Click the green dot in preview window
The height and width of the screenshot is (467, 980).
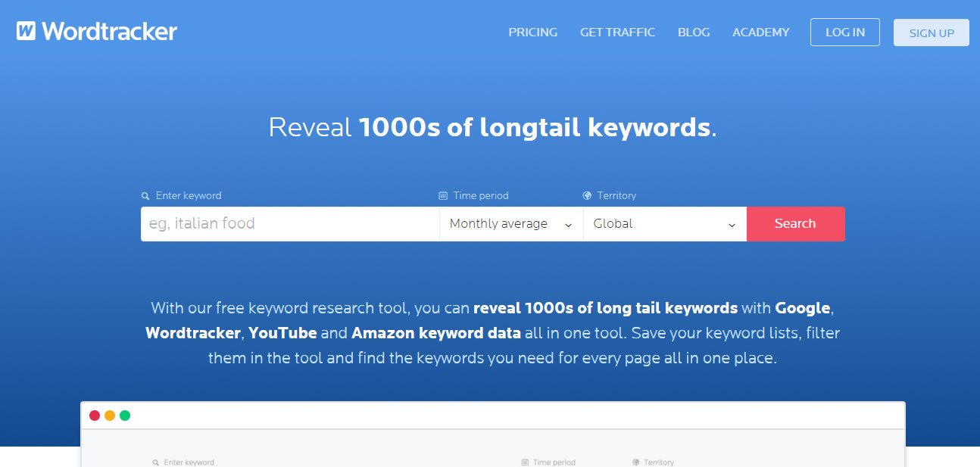(125, 416)
